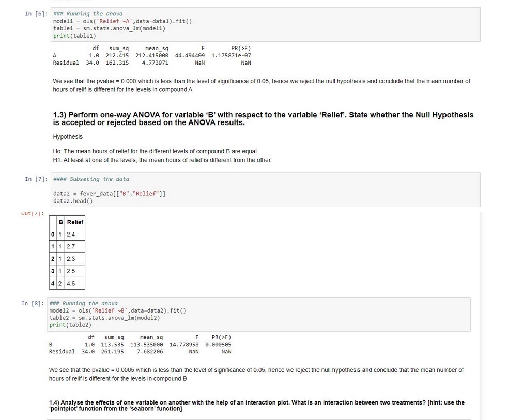507x420 pixels.
Task: Click the code line 'data2.head()'
Action: (73, 201)
